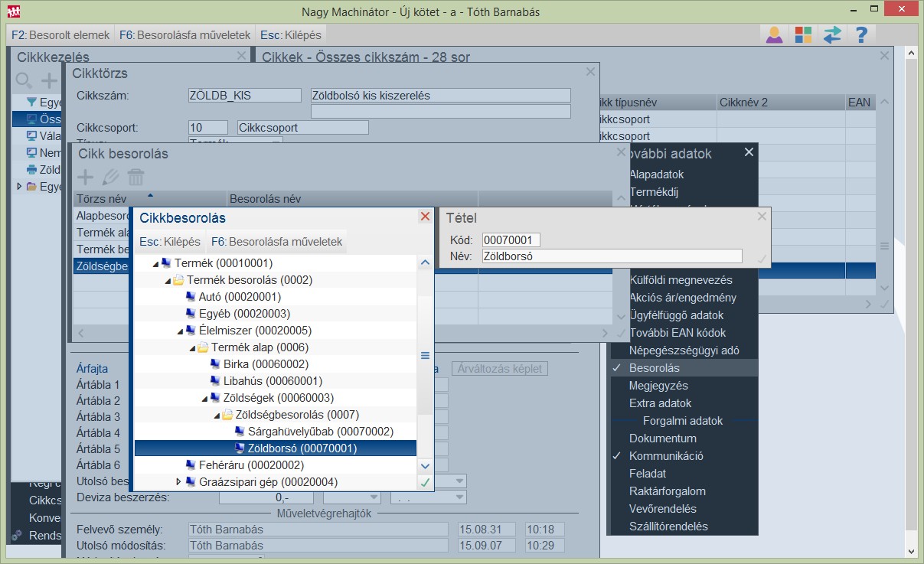Click the Cikkbesorolás tree scrollbar down arrow
Screen dimensions: 924x564
[425, 465]
